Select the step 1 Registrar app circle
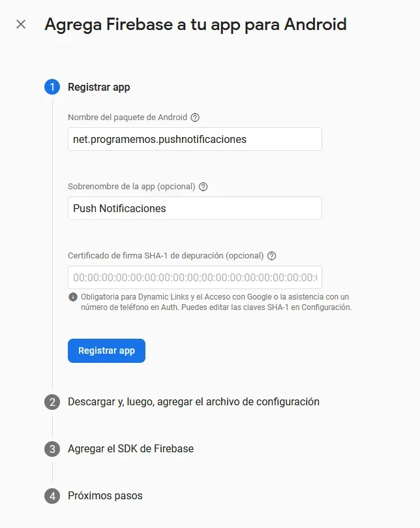The height and width of the screenshot is (528, 420). click(x=51, y=87)
